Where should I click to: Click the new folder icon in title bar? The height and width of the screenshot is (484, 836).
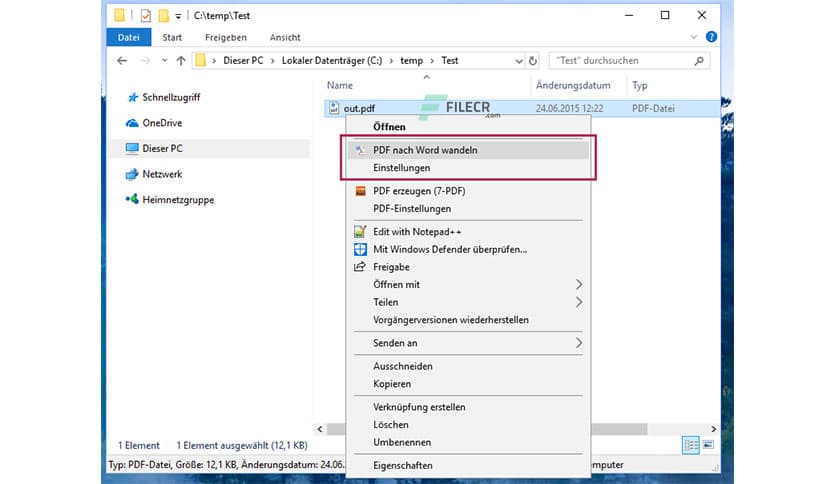pyautogui.click(x=164, y=16)
